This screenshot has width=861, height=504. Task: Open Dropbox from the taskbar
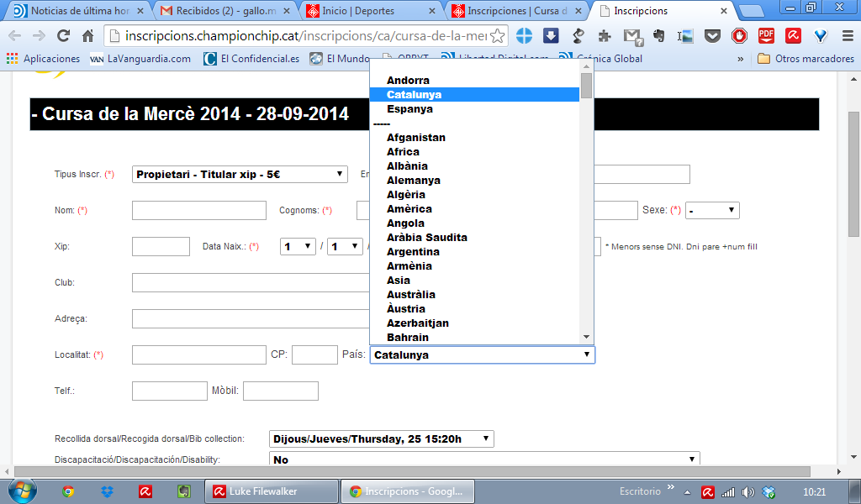(x=107, y=491)
